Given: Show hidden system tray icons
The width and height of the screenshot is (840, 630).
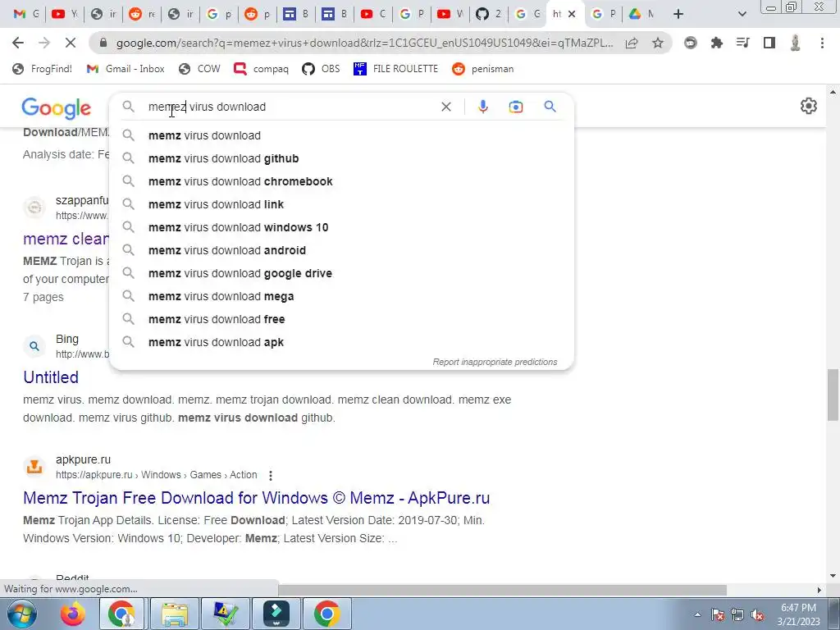Looking at the screenshot, I should [697, 614].
